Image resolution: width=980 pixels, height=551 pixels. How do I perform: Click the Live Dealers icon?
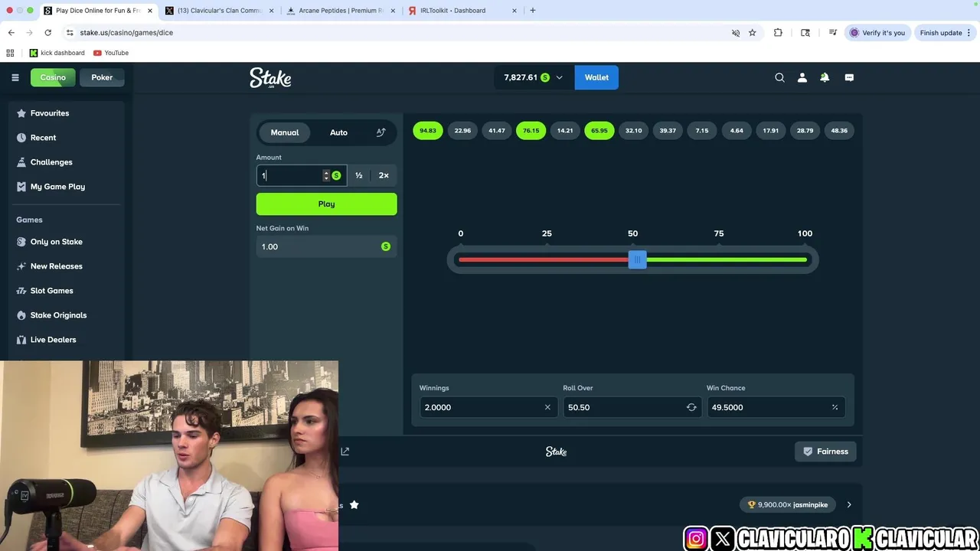[21, 340]
